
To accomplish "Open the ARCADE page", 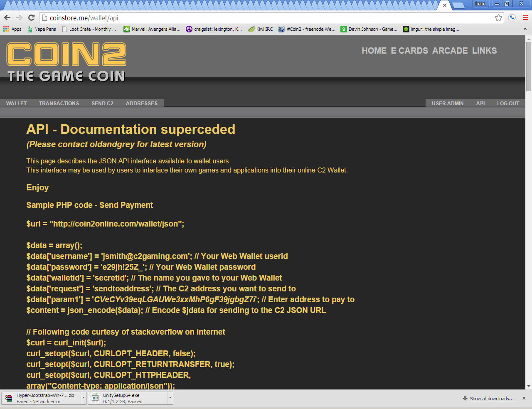I will click(450, 51).
